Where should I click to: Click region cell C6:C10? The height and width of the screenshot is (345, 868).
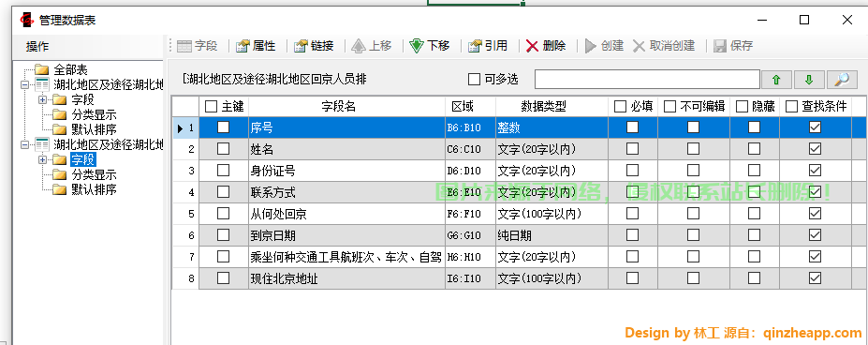(x=470, y=149)
